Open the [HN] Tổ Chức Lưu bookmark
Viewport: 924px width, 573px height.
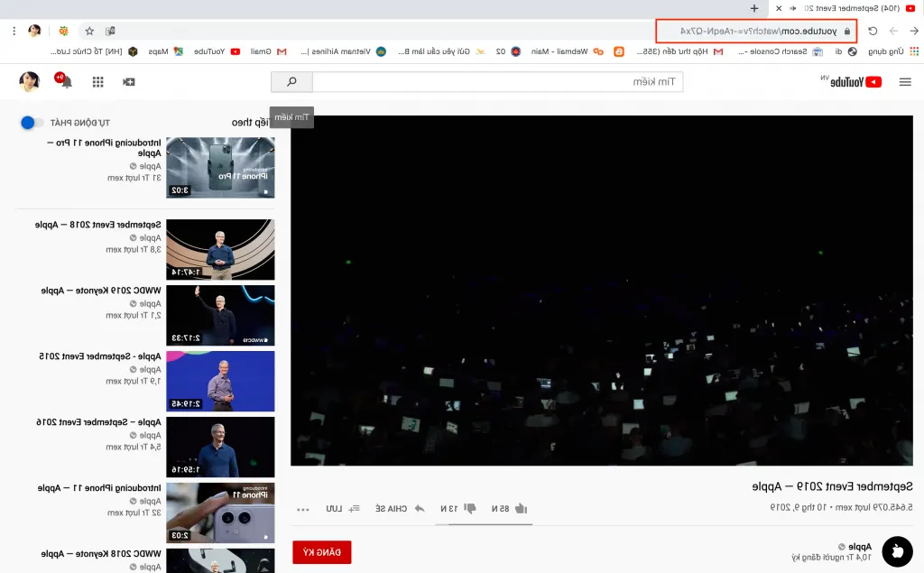pos(94,51)
